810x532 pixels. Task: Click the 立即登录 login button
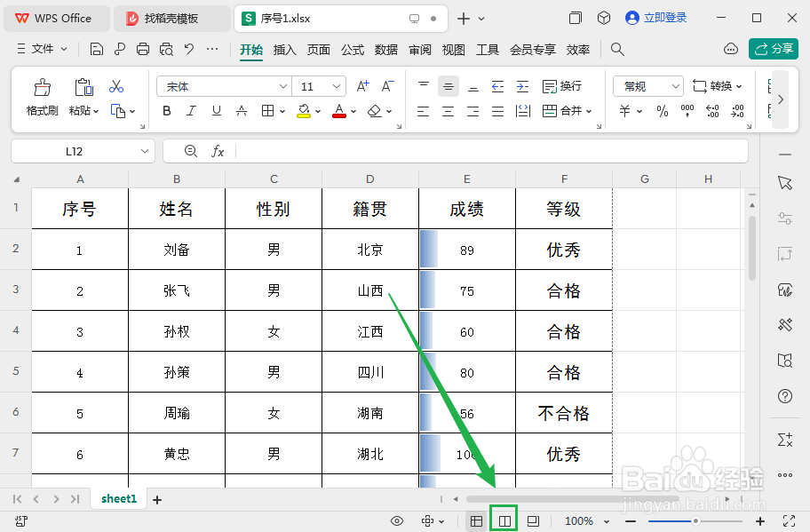click(x=656, y=17)
